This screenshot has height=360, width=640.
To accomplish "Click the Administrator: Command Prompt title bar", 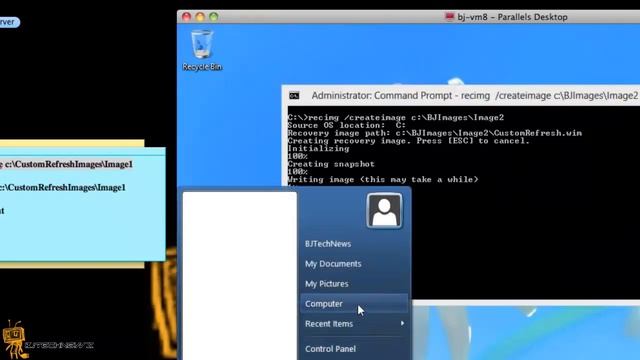I will coord(461,96).
